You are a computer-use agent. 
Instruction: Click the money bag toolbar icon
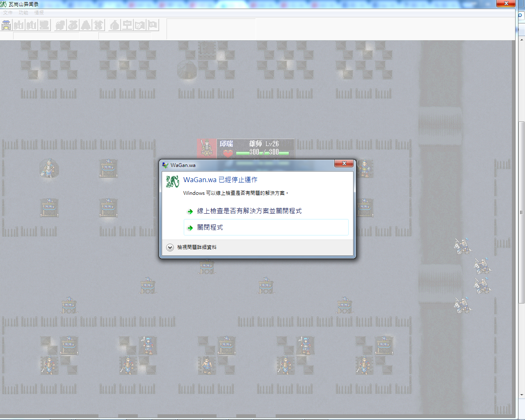click(114, 25)
